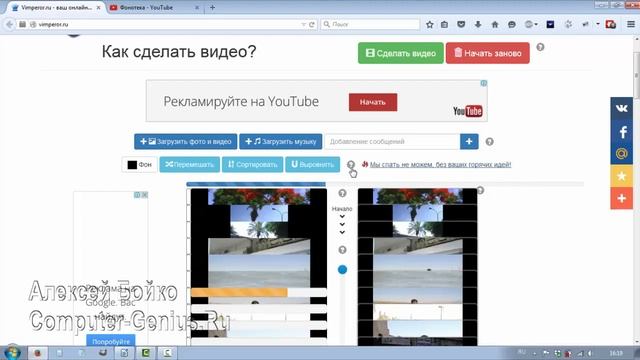Open Firefox hamburger menu

point(631,24)
